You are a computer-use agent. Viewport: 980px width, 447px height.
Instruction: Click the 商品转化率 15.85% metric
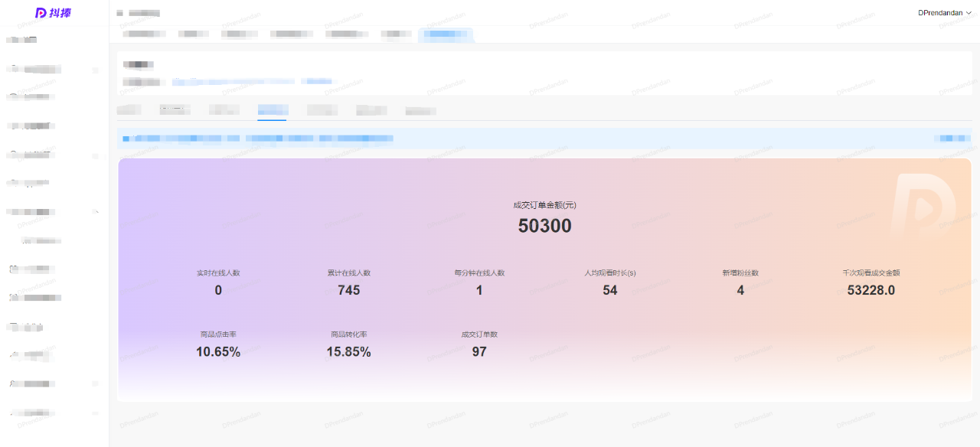click(348, 344)
